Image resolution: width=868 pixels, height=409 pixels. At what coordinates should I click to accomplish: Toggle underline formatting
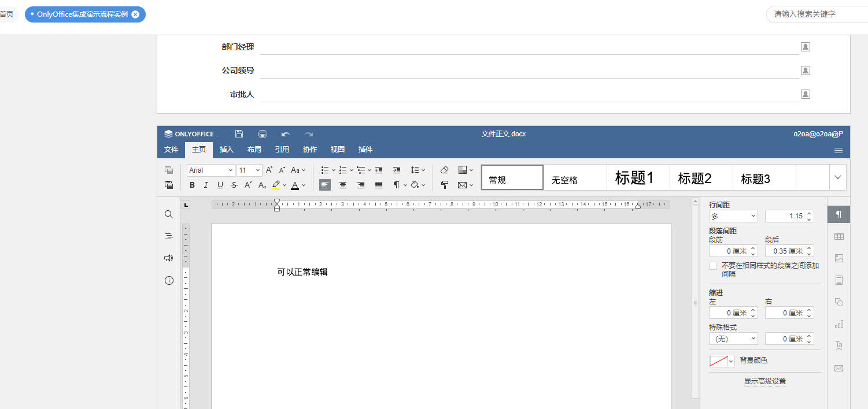220,185
